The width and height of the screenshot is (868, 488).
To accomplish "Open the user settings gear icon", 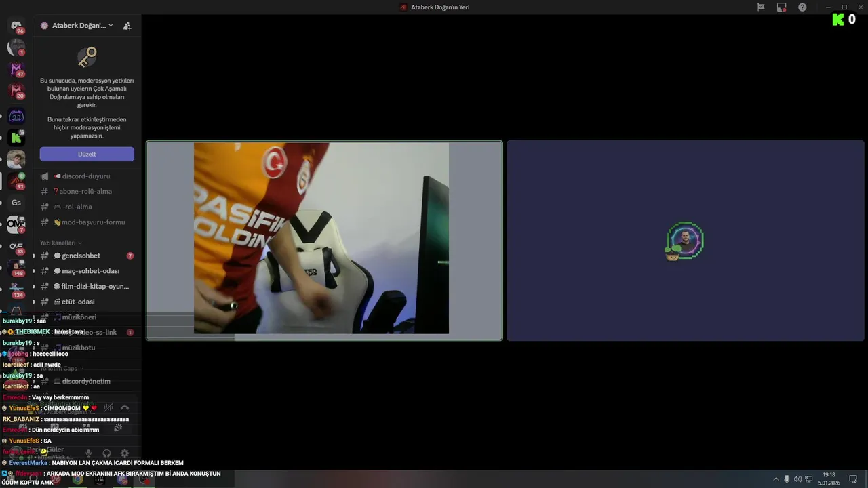I will pos(125,453).
